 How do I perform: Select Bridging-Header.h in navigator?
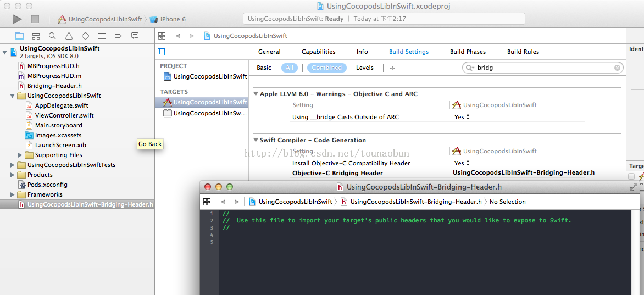[54, 86]
